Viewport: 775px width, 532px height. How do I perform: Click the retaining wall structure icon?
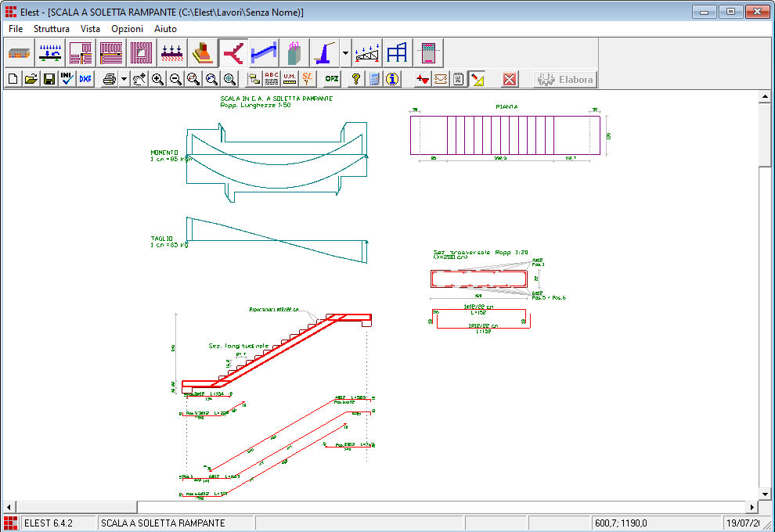325,53
